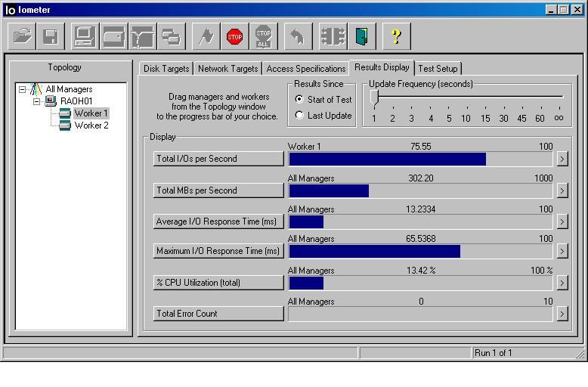
Task: Select RAOH01 manager in topology tree
Action: (x=76, y=101)
